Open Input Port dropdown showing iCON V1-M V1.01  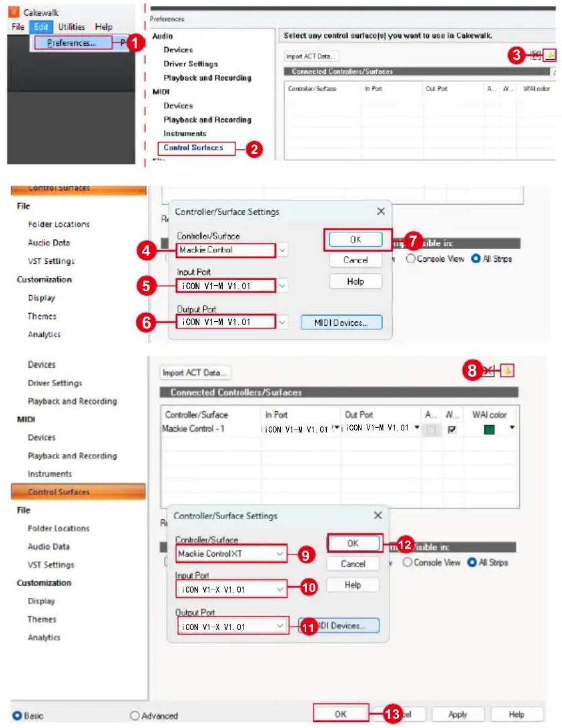pyautogui.click(x=282, y=286)
